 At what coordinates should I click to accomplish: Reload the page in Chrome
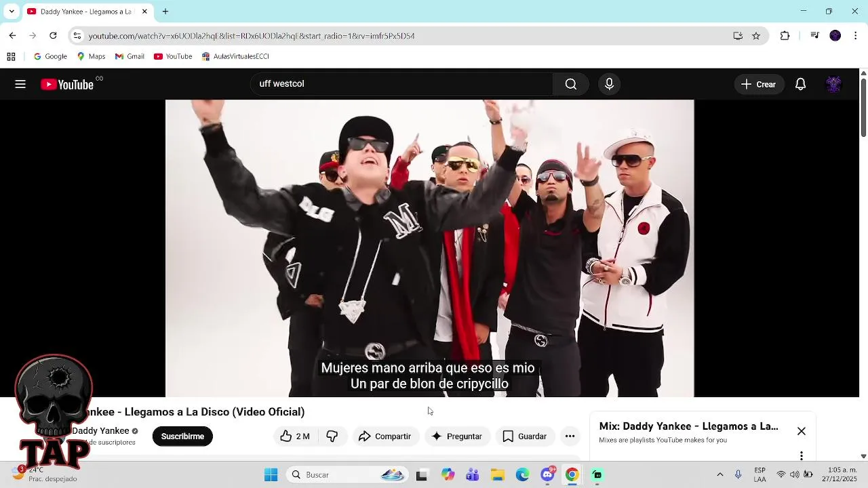click(53, 35)
